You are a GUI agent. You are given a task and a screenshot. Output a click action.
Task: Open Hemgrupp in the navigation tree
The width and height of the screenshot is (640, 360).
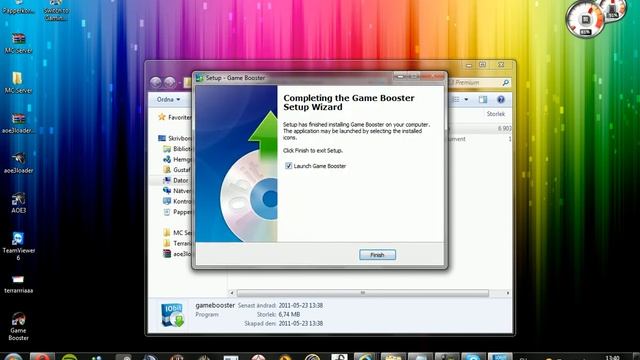pos(177,160)
